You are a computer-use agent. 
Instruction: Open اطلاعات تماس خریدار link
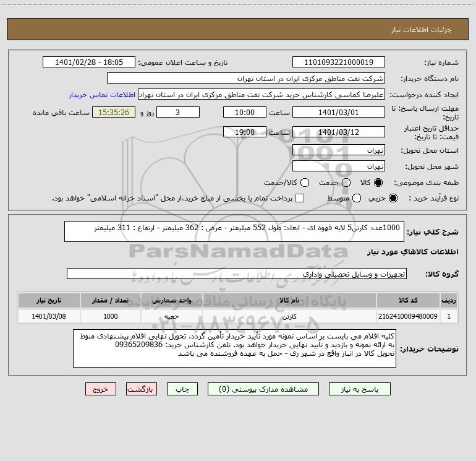pos(102,95)
